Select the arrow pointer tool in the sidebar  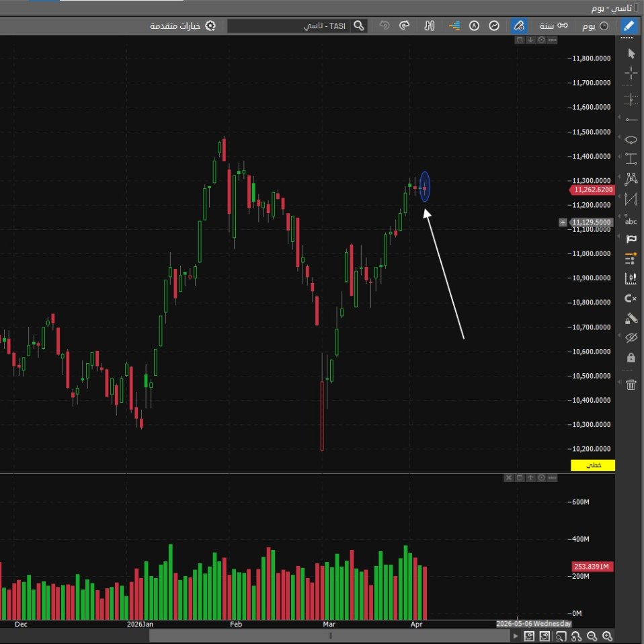click(x=631, y=54)
